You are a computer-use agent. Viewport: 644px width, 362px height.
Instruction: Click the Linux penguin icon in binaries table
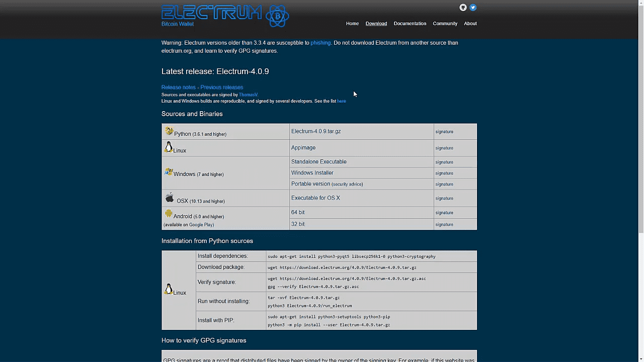pyautogui.click(x=169, y=147)
